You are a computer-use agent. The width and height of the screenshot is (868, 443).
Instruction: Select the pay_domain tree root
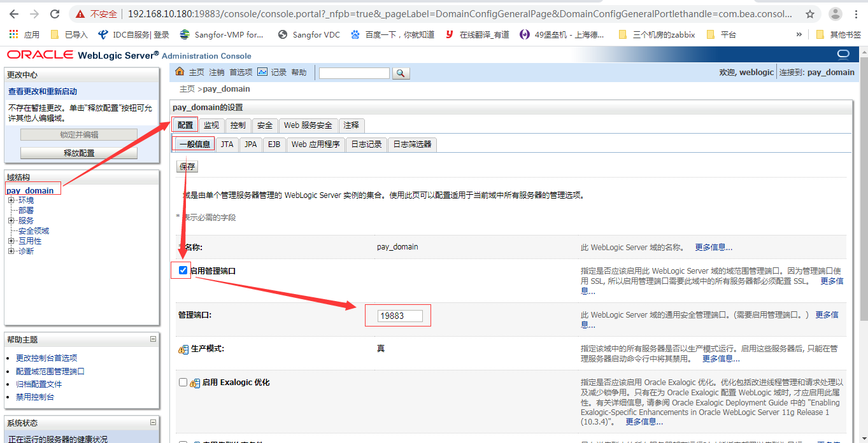[x=30, y=190]
